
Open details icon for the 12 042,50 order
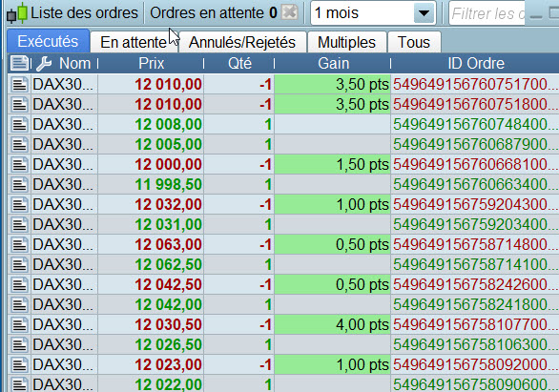pos(19,284)
